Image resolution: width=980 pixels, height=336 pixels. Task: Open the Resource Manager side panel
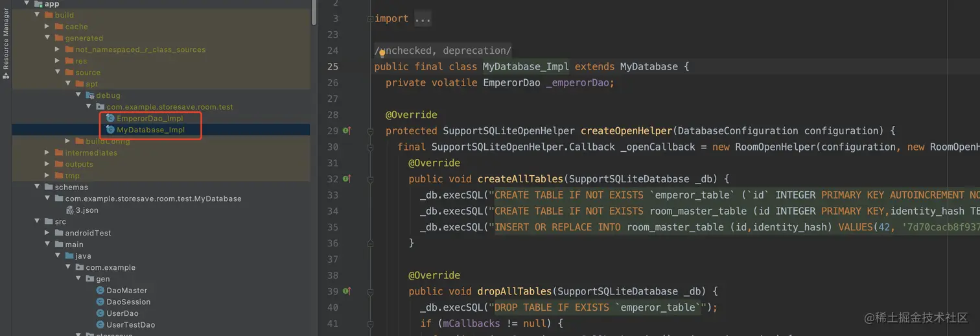(6, 43)
